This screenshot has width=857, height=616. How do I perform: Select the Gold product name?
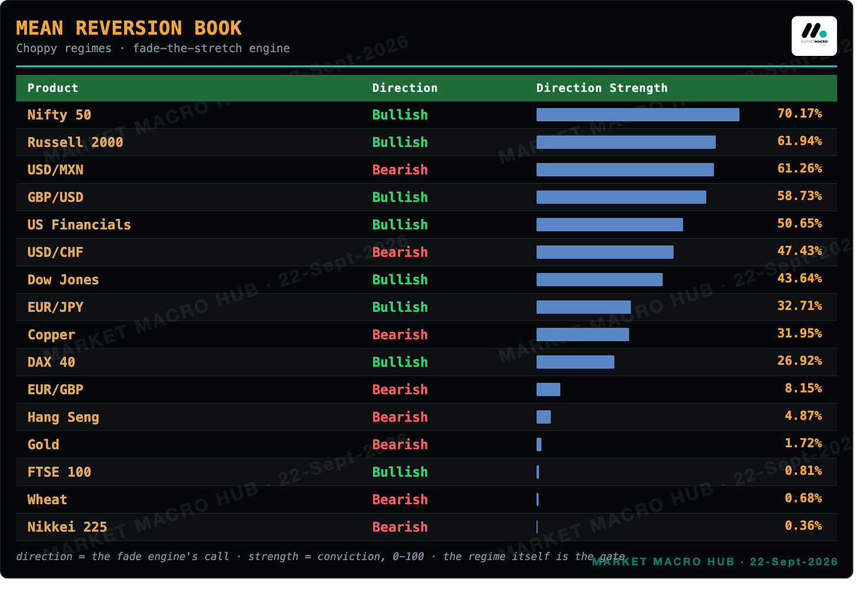(x=44, y=445)
